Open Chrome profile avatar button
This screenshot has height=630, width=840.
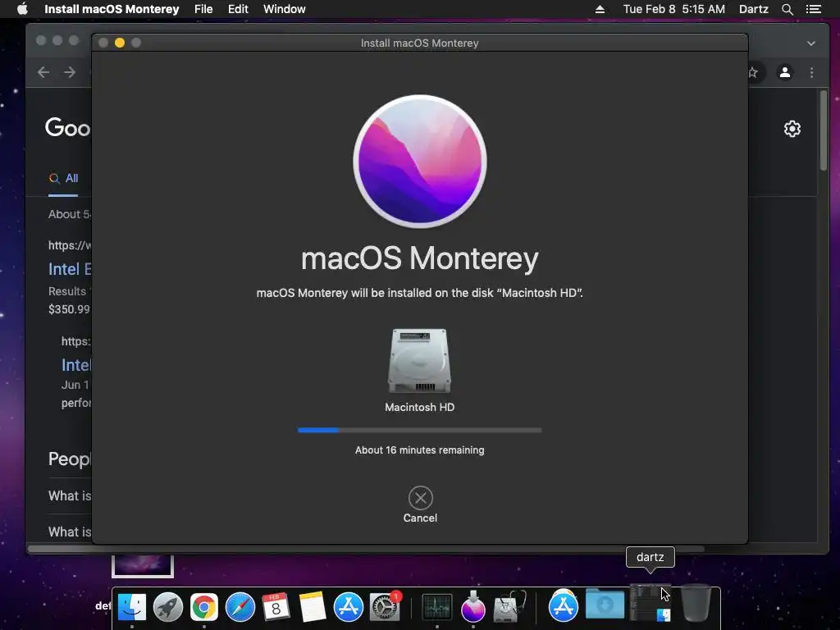(x=785, y=72)
